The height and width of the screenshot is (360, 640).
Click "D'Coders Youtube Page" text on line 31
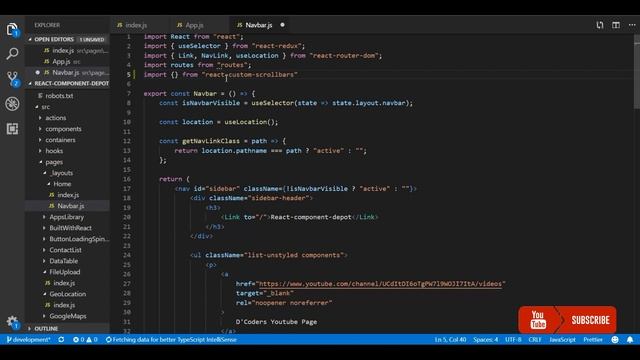276,322
